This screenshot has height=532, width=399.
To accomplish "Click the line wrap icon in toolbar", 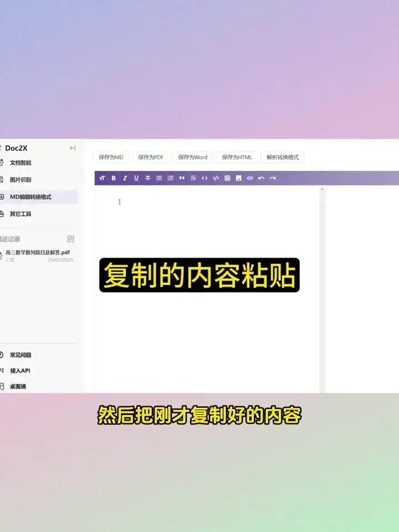I will pos(193,178).
